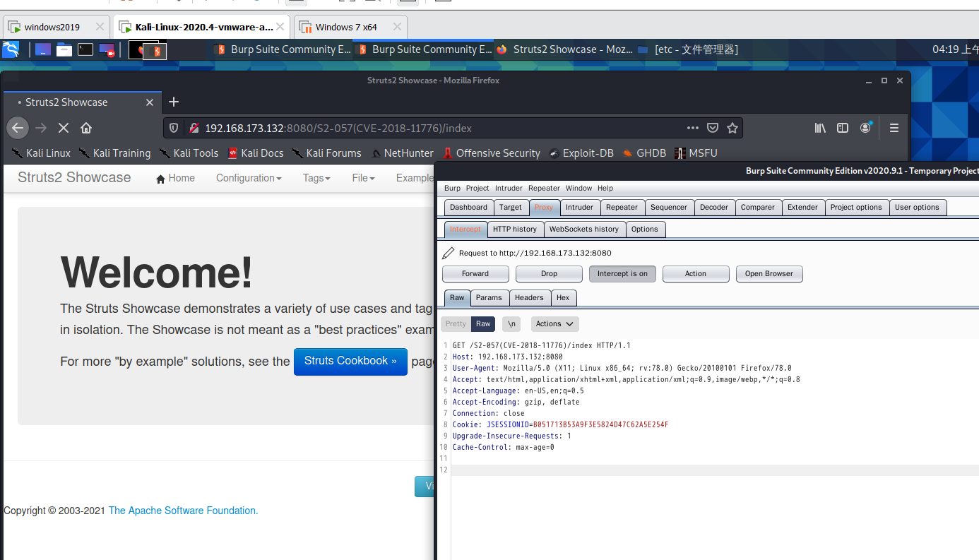Launch the file manager from the panel
Screen dimensions: 979x560
pyautogui.click(x=64, y=49)
